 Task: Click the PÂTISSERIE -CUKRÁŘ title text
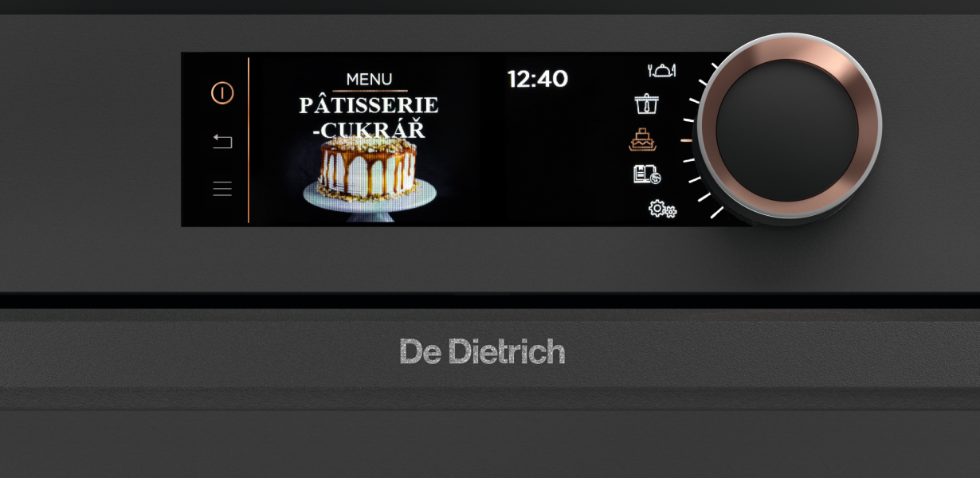coord(369,116)
